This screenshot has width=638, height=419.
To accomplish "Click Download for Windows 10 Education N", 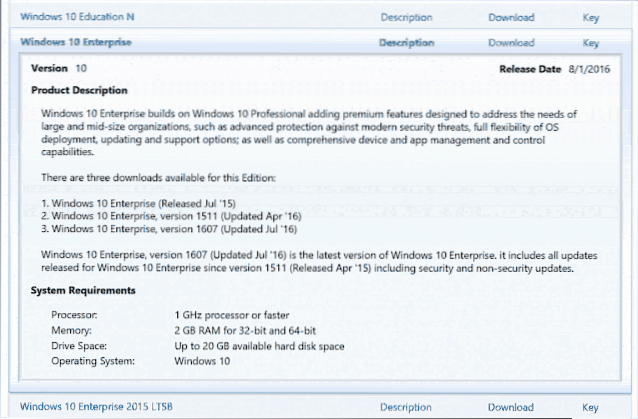I will 511,17.
